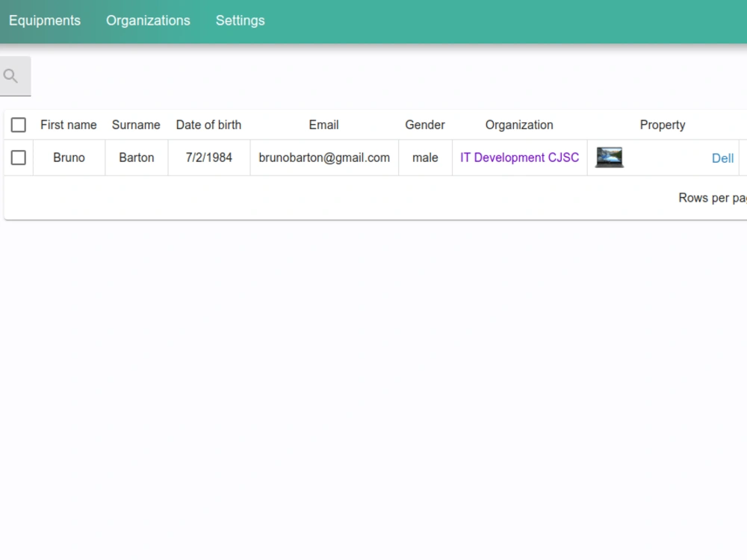Open the Settings menu
This screenshot has width=747, height=560.
240,20
